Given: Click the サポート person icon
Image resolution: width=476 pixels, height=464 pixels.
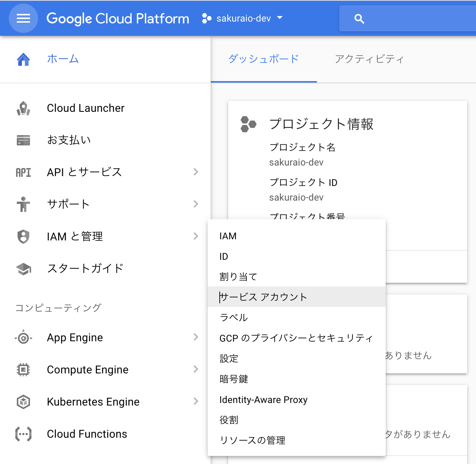Looking at the screenshot, I should click(23, 204).
